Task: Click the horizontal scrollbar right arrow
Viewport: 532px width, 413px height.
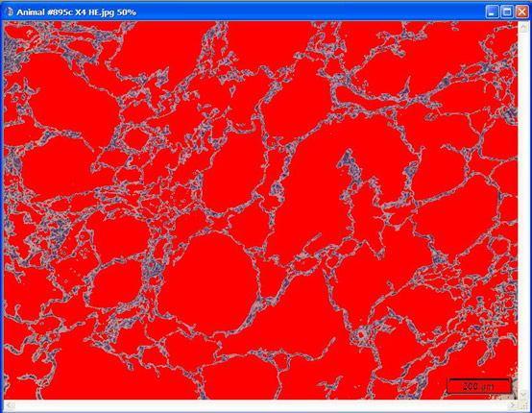Action: click(x=513, y=405)
